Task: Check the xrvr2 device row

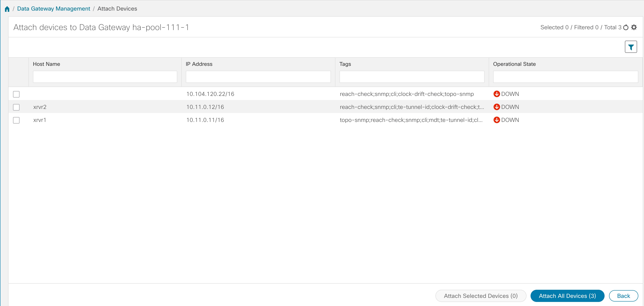Action: pos(16,107)
